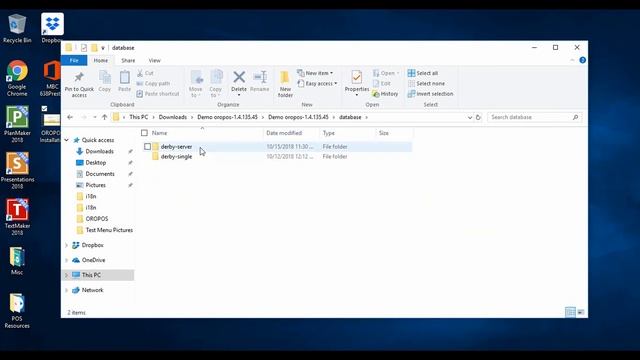The image size is (640, 360).
Task: Switch to the Share ribbon tab
Action: click(128, 60)
